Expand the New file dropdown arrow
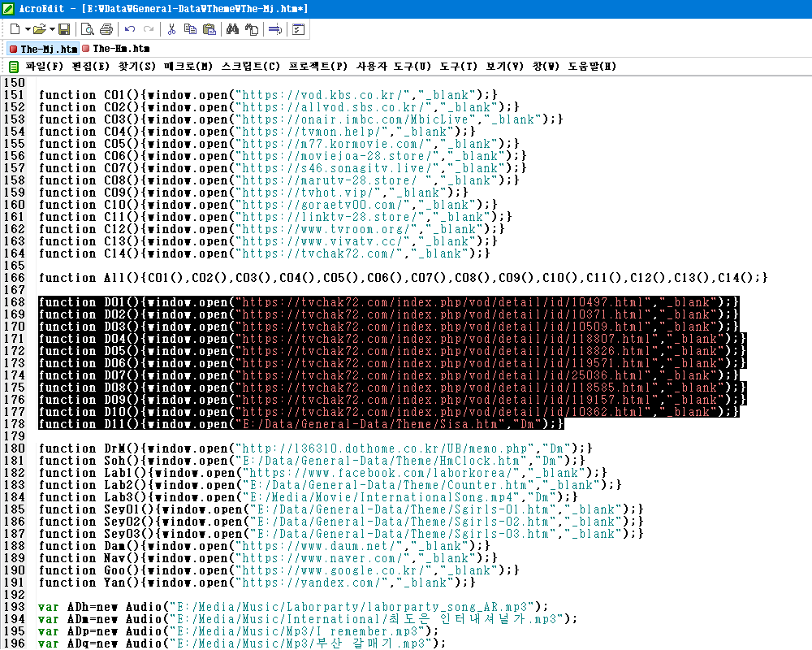The width and height of the screenshot is (812, 650). [x=28, y=29]
